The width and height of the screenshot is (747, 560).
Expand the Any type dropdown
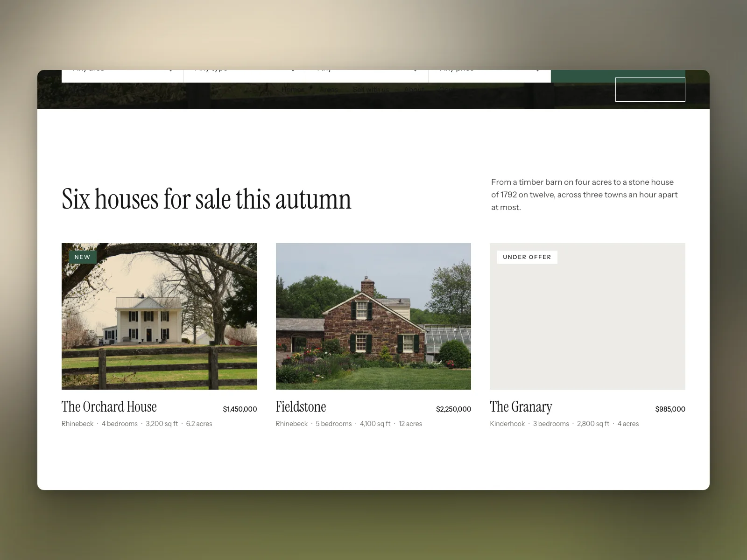coord(245,76)
